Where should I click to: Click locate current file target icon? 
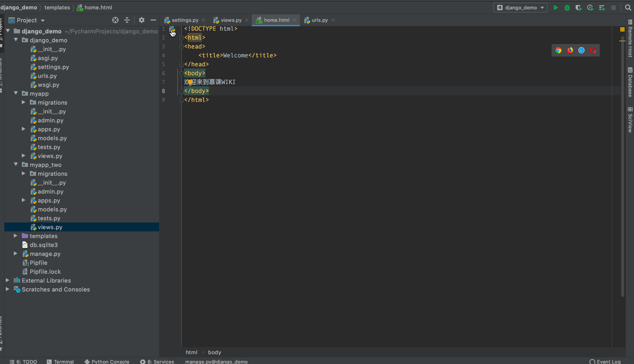115,20
